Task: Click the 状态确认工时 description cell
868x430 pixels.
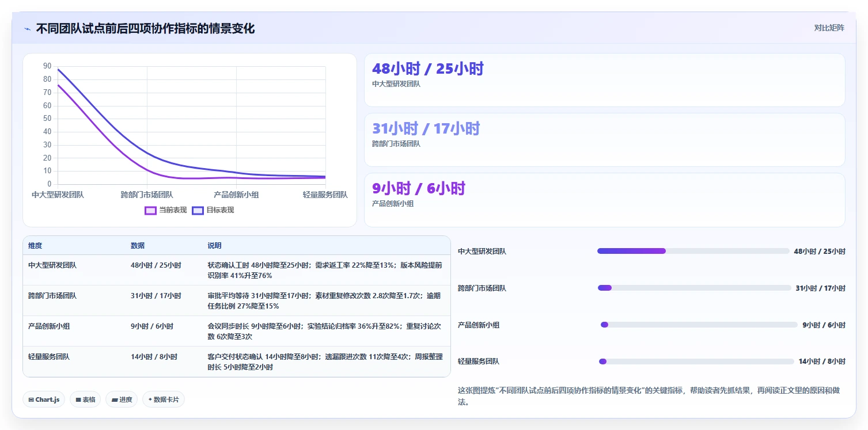Action: 325,271
